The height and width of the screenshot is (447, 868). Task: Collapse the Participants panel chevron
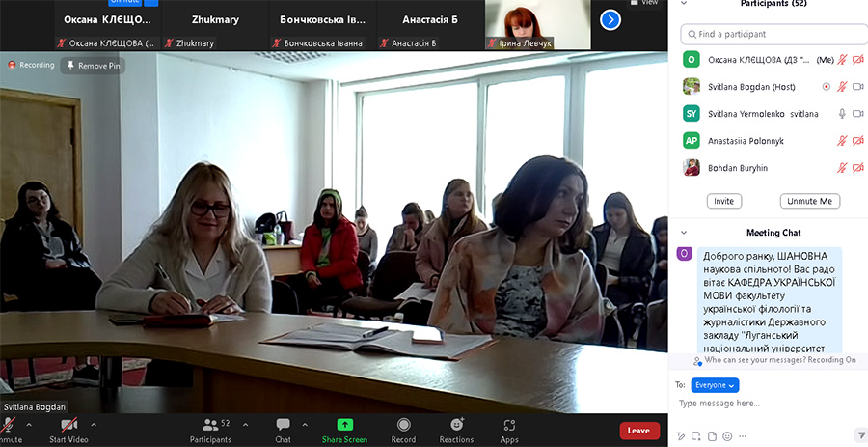click(684, 3)
